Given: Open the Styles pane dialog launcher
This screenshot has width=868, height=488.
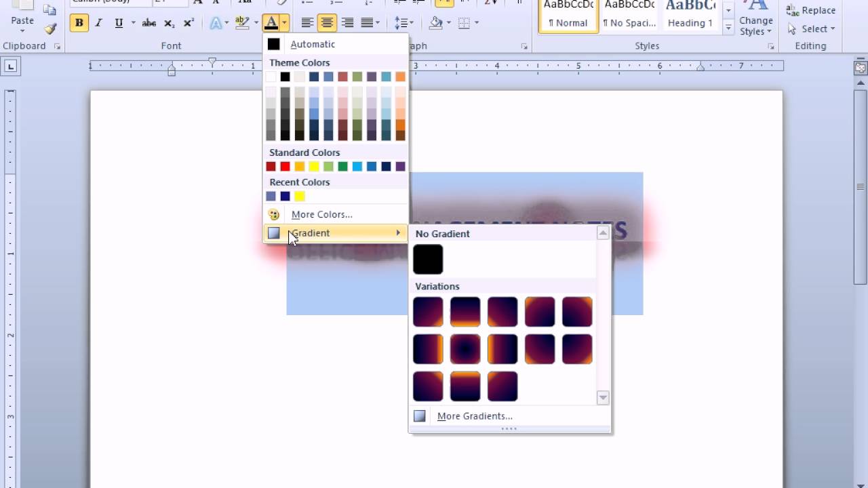Looking at the screenshot, I should coord(771,46).
